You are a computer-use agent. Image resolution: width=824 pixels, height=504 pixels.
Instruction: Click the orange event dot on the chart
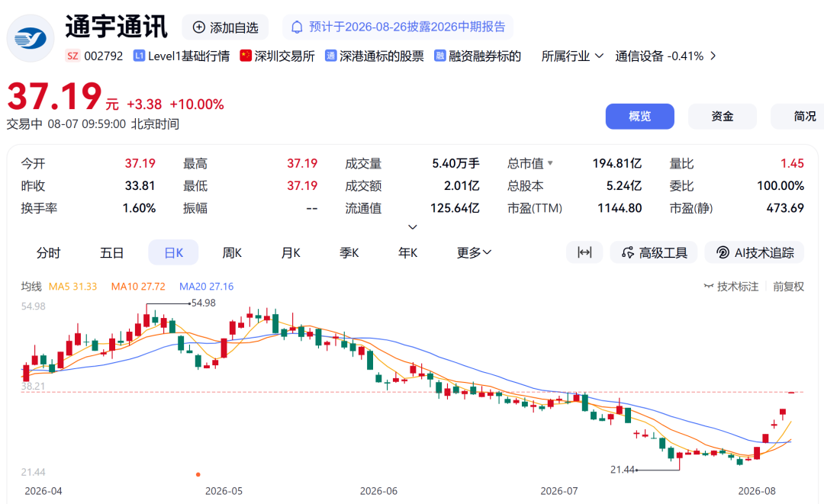[x=198, y=474]
